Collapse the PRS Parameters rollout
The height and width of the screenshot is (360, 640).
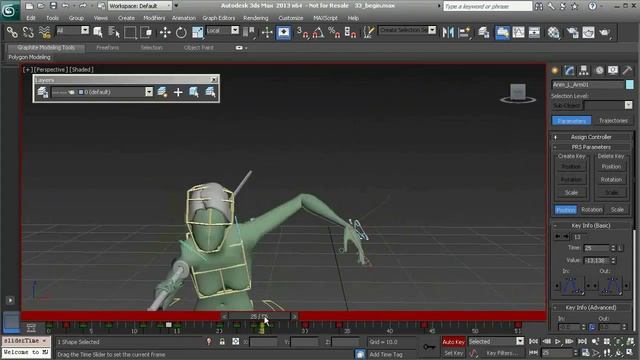591,147
